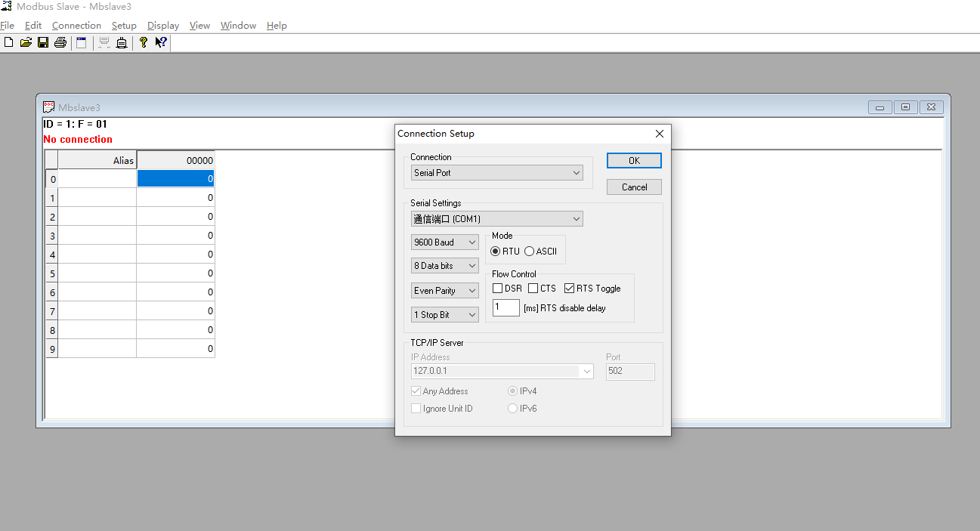Click the greyed-out connect toolbar icon
This screenshot has width=980, height=531.
104,42
